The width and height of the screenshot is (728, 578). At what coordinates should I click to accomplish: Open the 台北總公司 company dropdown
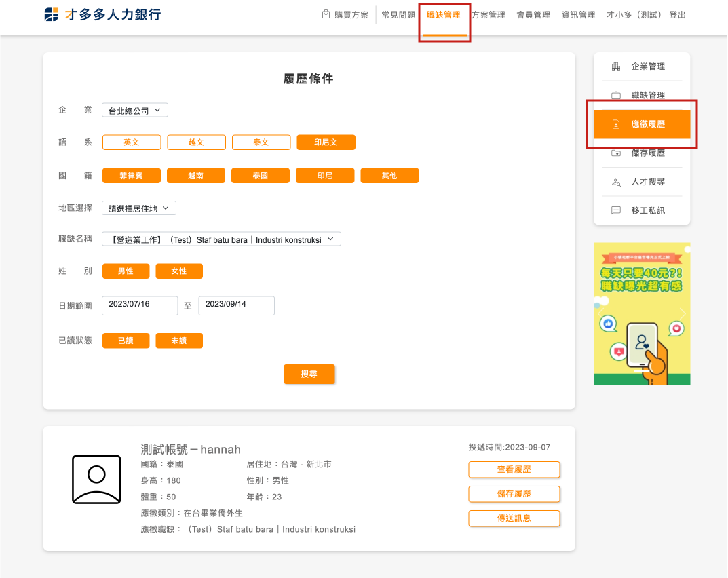pos(134,110)
